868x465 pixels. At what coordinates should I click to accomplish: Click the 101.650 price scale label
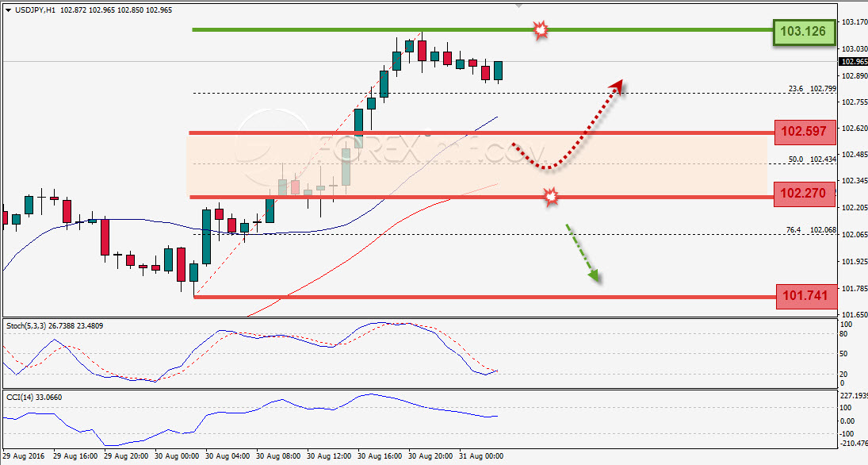(x=855, y=314)
